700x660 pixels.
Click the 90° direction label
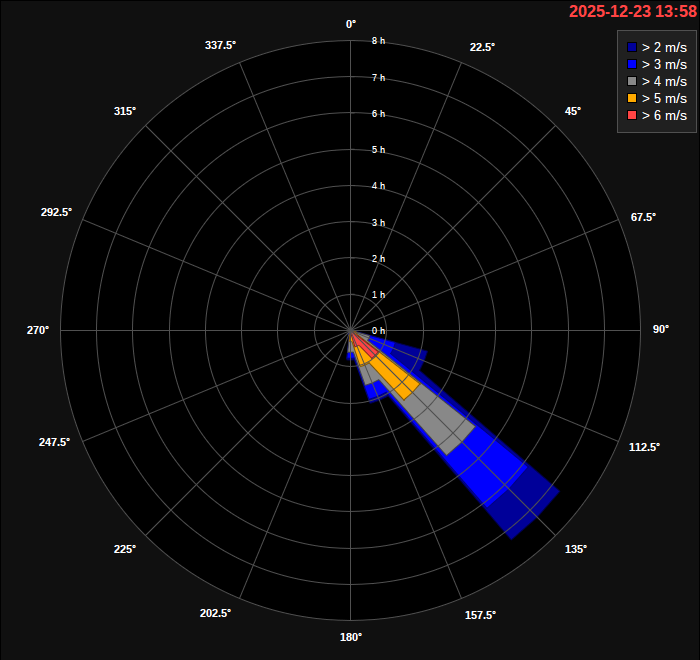(661, 329)
